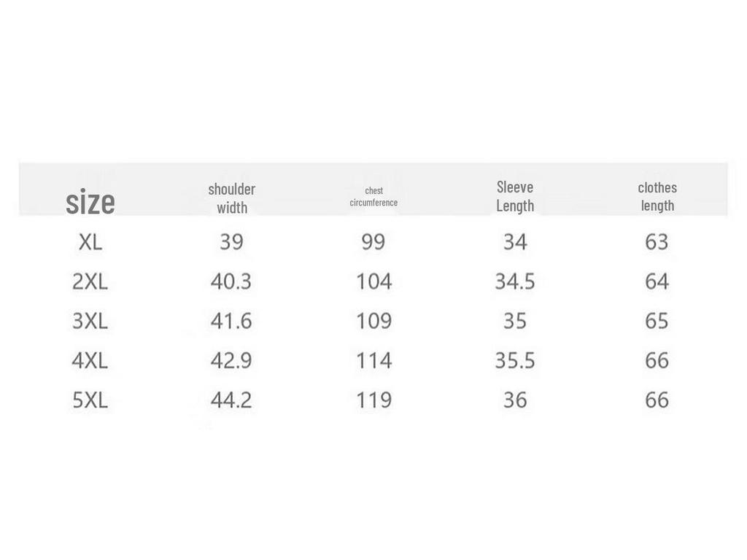Select chest circumference value 109
The width and height of the screenshot is (747, 560).
(374, 321)
